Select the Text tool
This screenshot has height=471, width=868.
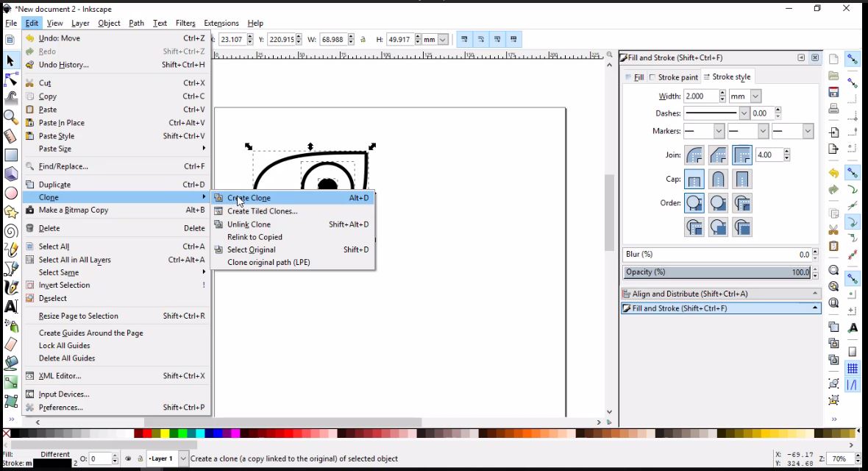coord(10,306)
